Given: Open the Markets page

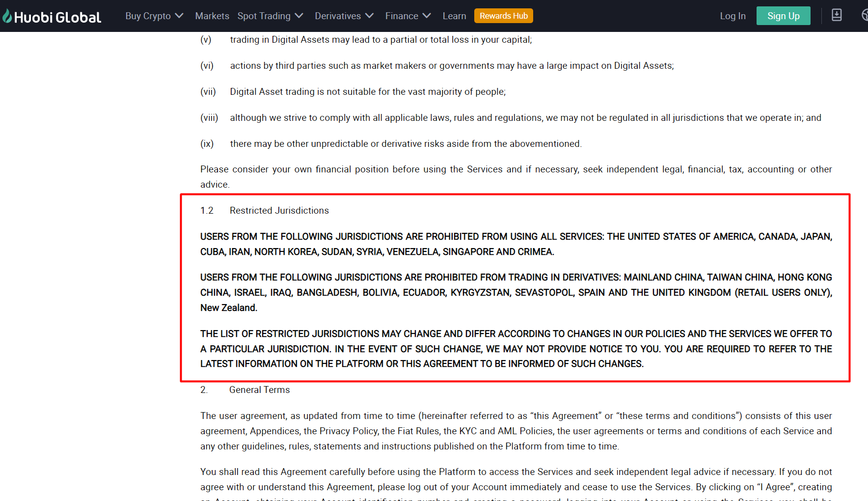Looking at the screenshot, I should point(212,16).
